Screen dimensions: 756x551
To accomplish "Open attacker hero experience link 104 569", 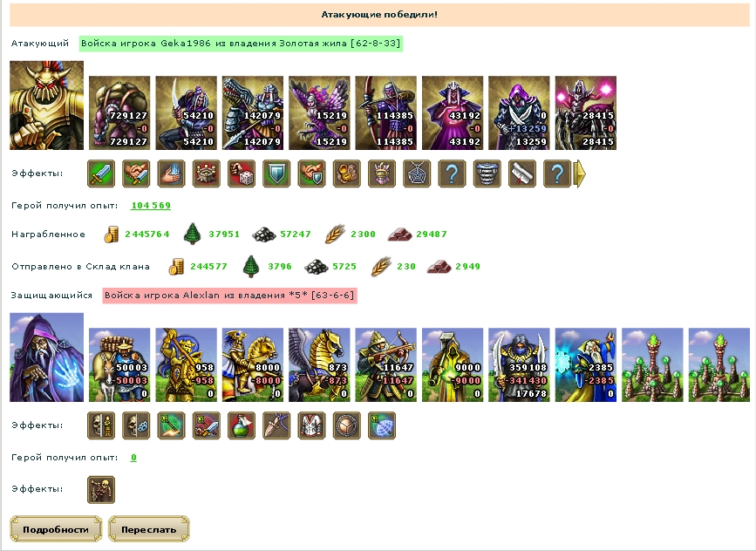I will pyautogui.click(x=151, y=206).
